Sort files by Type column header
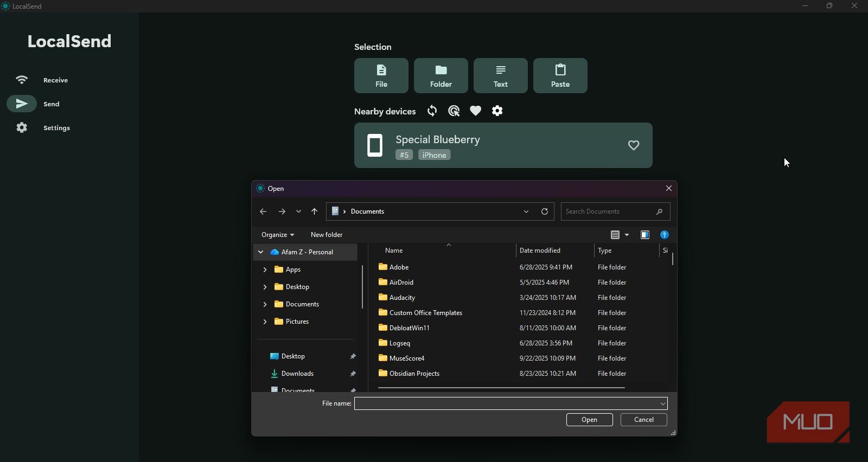The width and height of the screenshot is (868, 462). pos(627,251)
